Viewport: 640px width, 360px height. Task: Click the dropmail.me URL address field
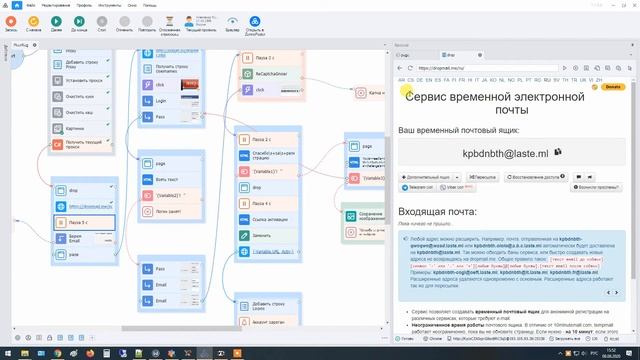[x=487, y=68]
